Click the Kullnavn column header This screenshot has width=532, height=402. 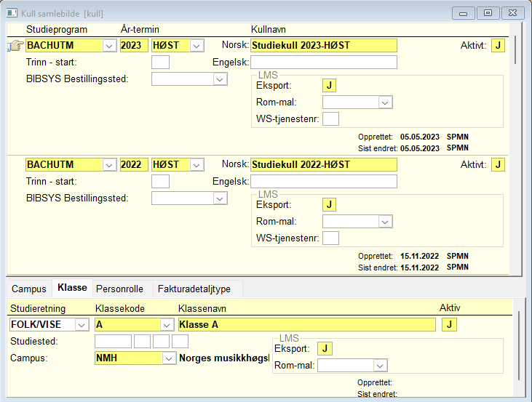tap(269, 30)
